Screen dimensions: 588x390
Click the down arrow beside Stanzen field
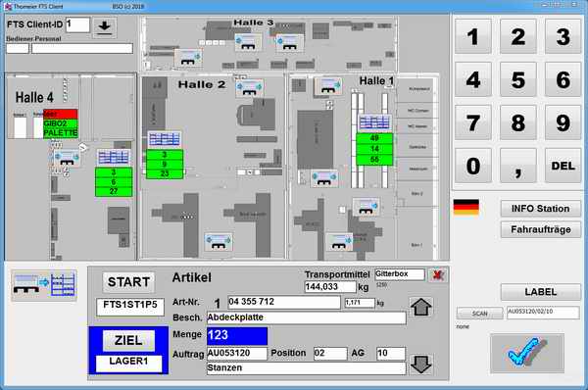420,365
